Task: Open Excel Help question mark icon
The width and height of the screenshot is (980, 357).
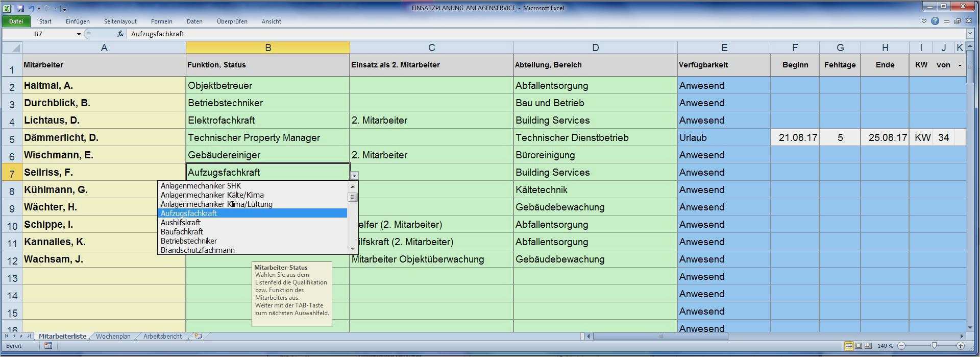Action: (x=935, y=21)
